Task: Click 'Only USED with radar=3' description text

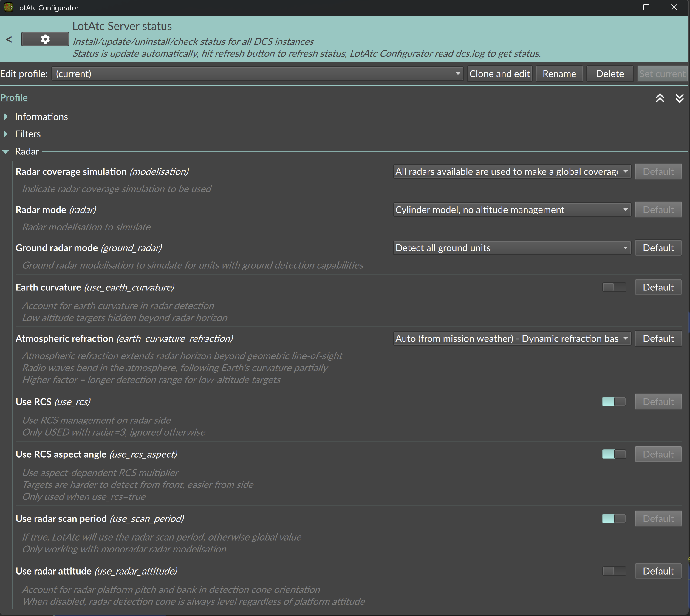Action: (x=114, y=432)
